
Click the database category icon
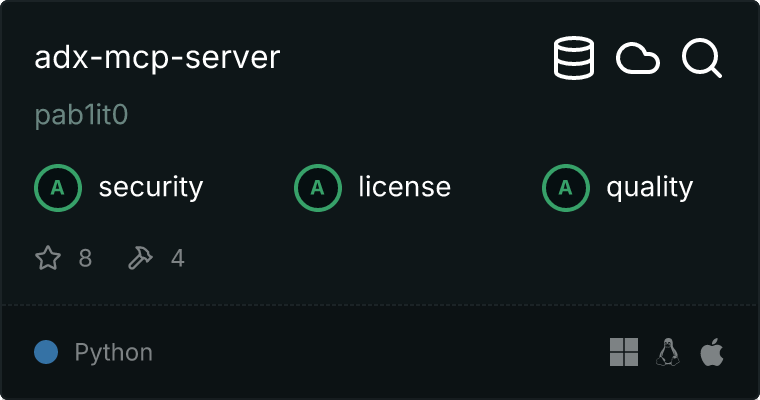coord(574,59)
